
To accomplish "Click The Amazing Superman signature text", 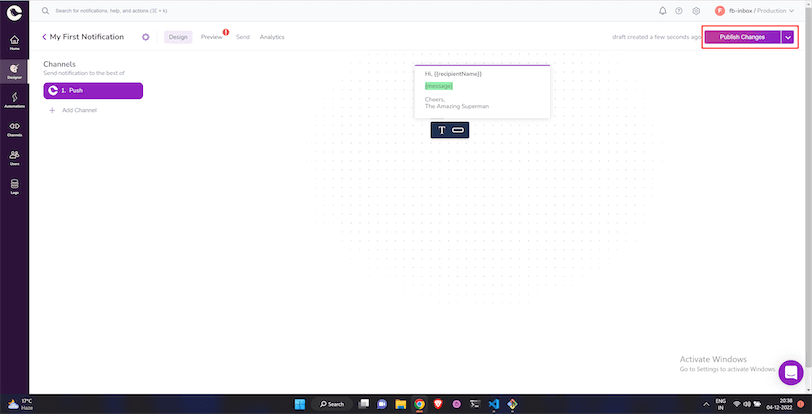I will [x=457, y=106].
